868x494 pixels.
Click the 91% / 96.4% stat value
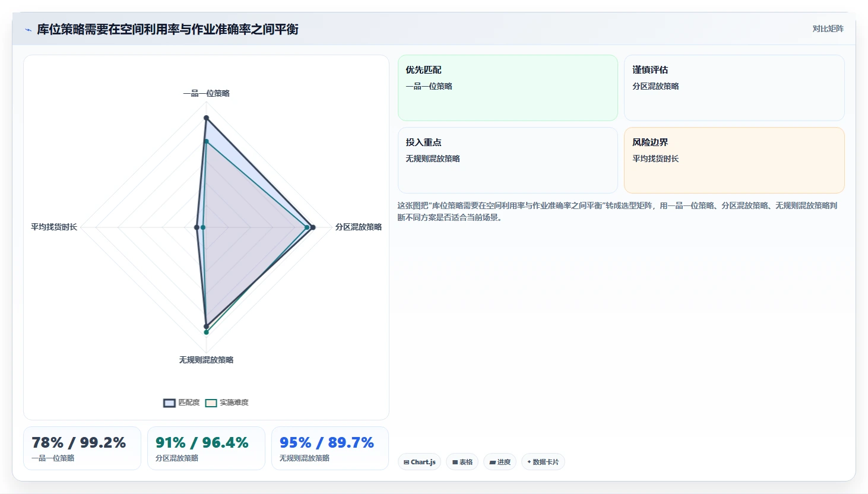(x=202, y=443)
